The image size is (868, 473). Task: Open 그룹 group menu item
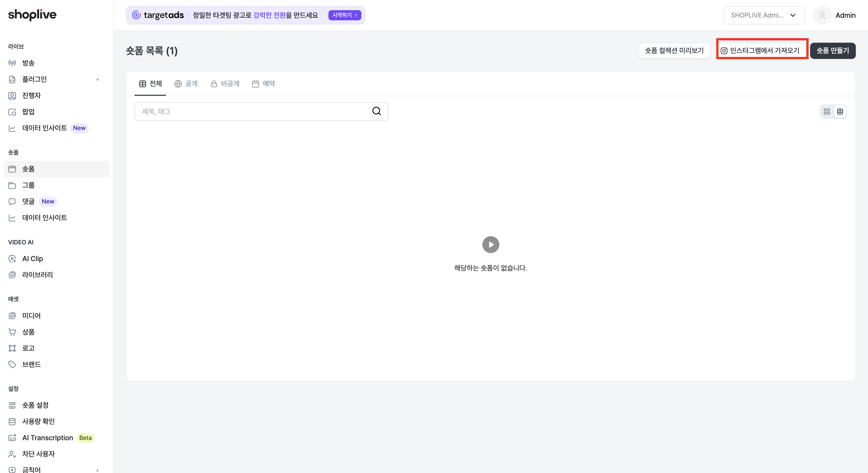pyautogui.click(x=56, y=185)
